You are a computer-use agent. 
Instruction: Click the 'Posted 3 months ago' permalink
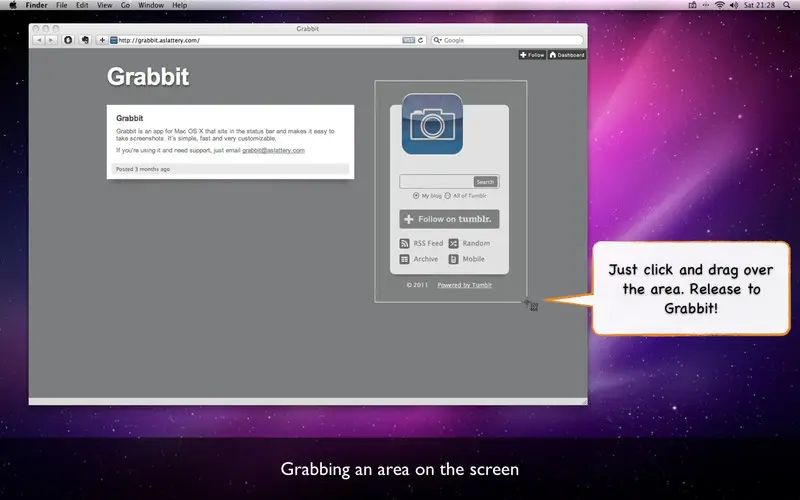[x=143, y=169]
